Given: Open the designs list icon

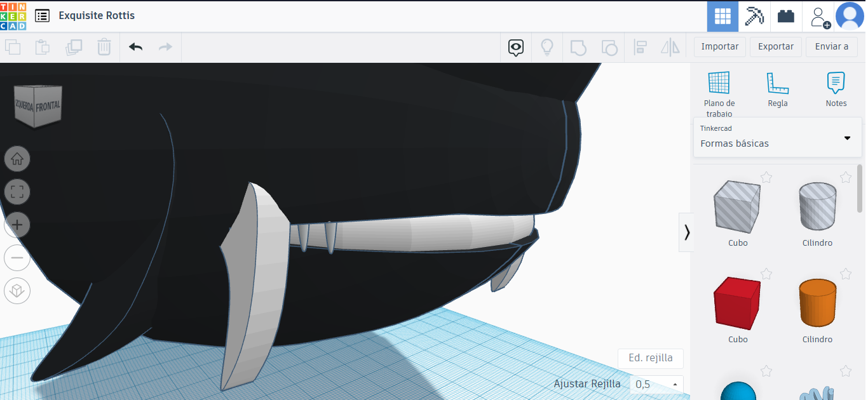Looking at the screenshot, I should pos(42,16).
